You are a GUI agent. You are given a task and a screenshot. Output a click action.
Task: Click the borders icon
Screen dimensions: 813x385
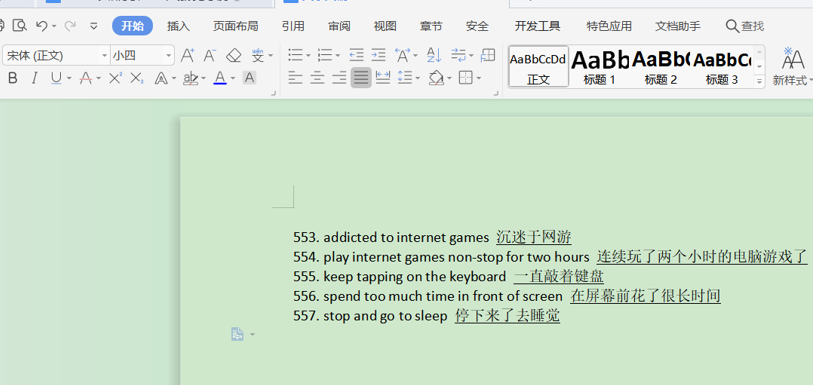coord(466,78)
